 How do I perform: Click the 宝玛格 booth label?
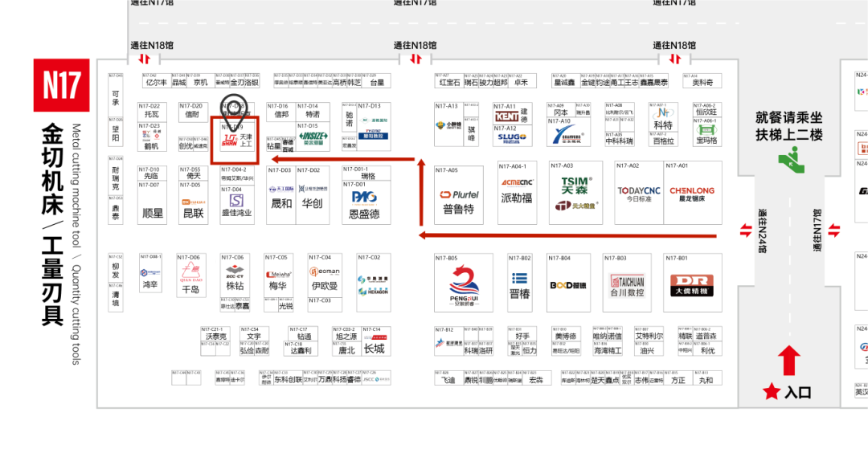pos(707,141)
